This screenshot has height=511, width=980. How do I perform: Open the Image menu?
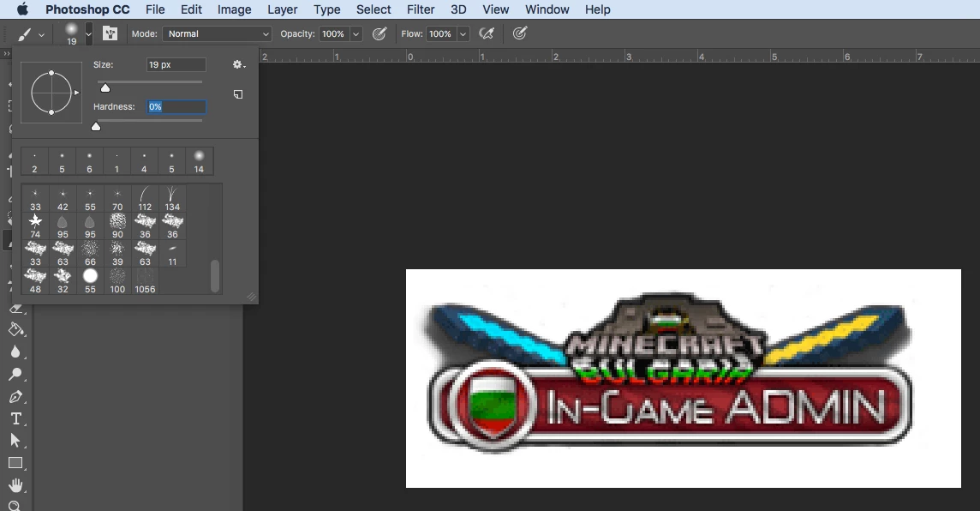235,9
